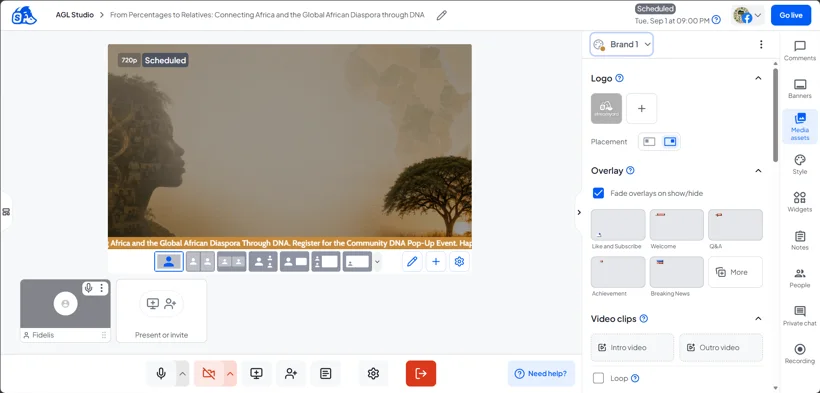Expand more layouts chevron

click(378, 262)
